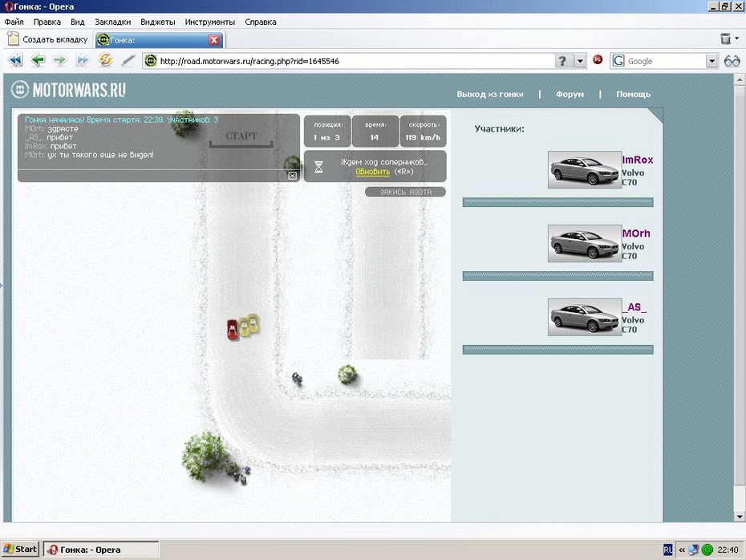This screenshot has width=746, height=560.
Task: Close the Гонка: tab with red X
Action: tap(214, 40)
